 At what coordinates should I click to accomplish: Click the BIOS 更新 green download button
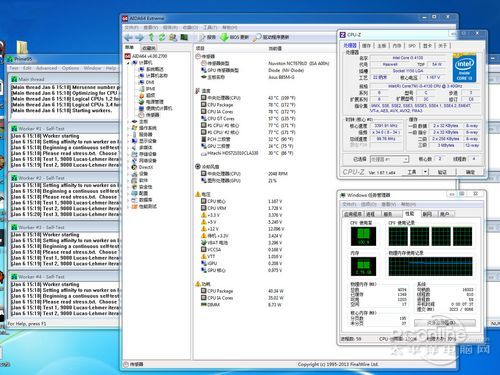(x=234, y=37)
